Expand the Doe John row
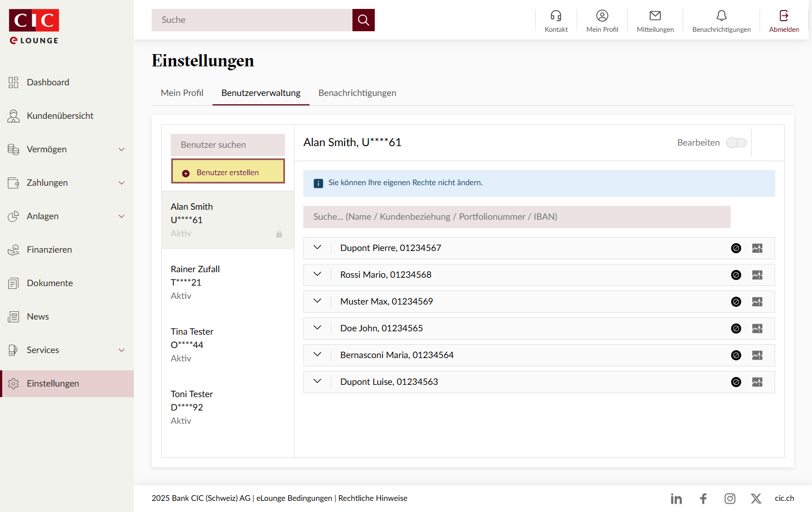 [x=317, y=328]
